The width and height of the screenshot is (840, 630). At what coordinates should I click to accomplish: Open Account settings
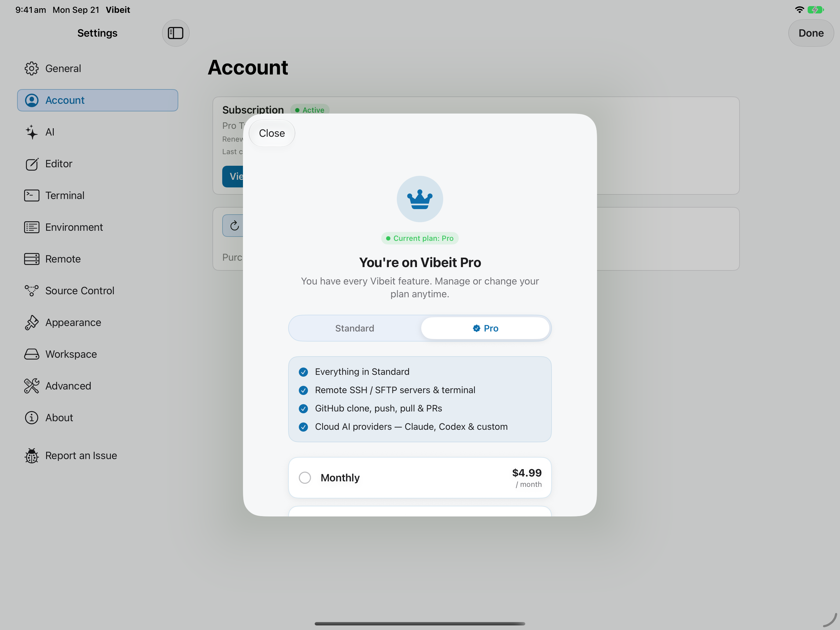(98, 100)
